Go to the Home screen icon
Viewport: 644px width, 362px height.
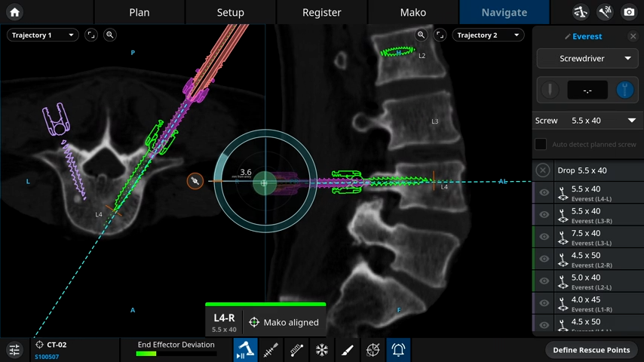(x=15, y=12)
